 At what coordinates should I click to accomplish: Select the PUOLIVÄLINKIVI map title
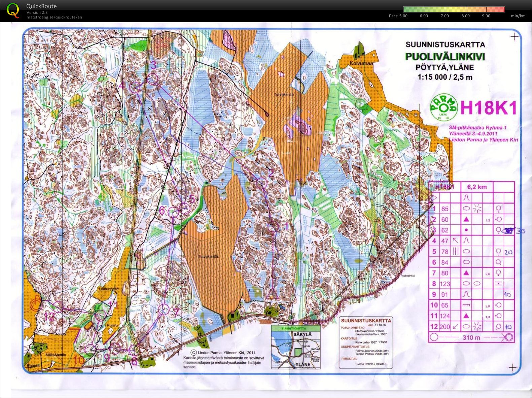click(445, 57)
